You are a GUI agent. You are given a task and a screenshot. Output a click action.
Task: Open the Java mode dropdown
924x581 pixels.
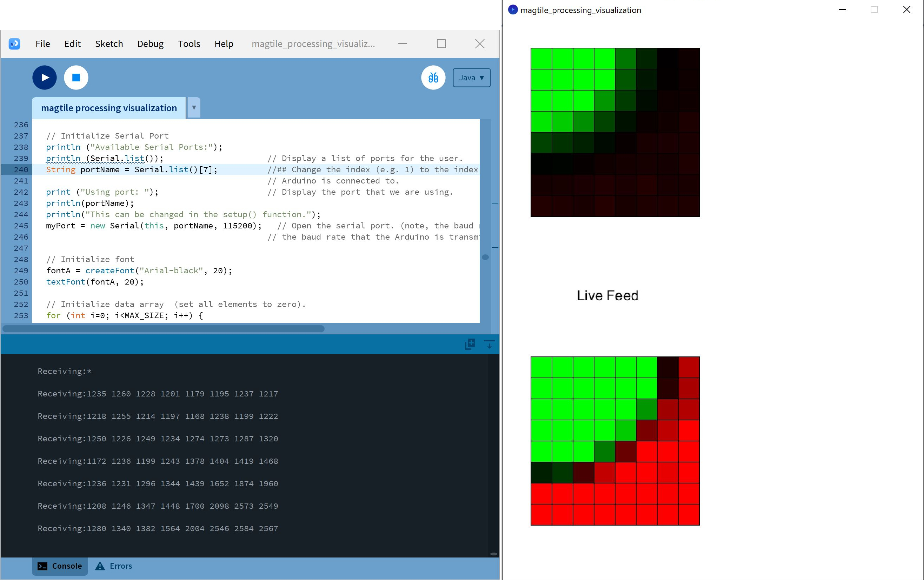[x=471, y=78]
